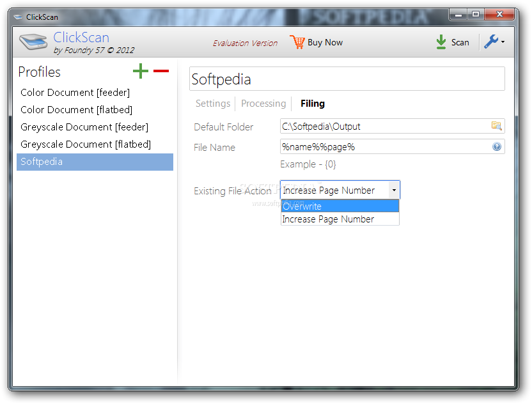Click the Buy Now shopping cart icon

point(297,42)
